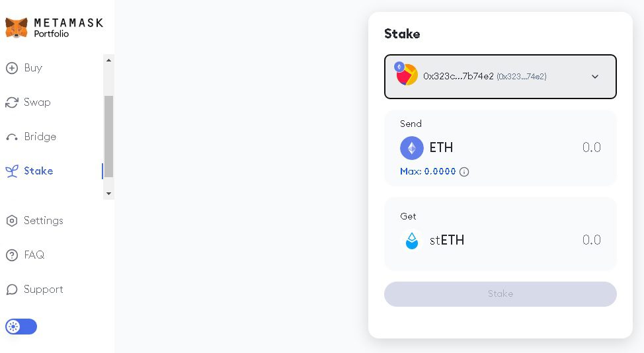Image resolution: width=644 pixels, height=353 pixels.
Task: Open the Bridge menu item
Action: (40, 137)
